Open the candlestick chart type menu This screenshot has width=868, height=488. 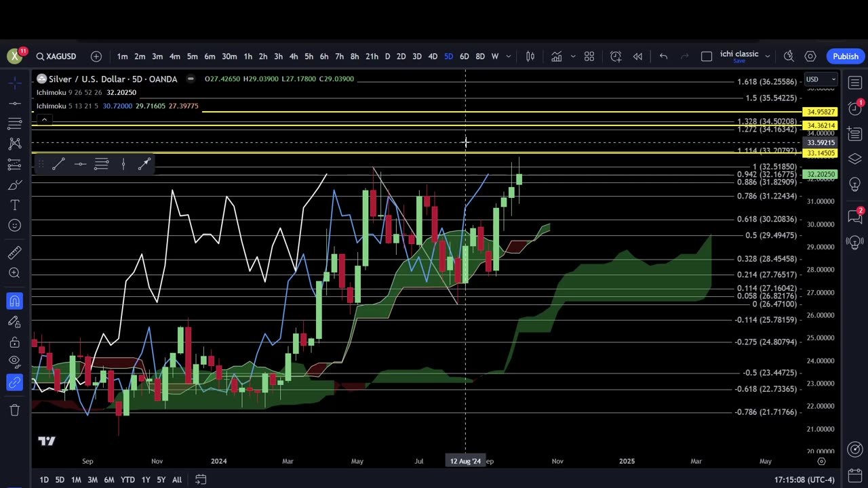pyautogui.click(x=530, y=56)
